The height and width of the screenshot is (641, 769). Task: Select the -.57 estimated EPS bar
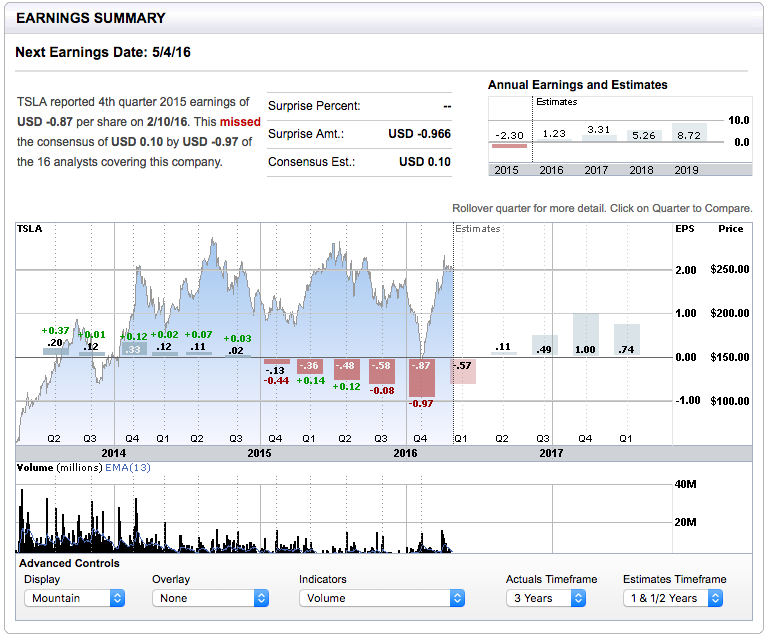click(x=463, y=371)
